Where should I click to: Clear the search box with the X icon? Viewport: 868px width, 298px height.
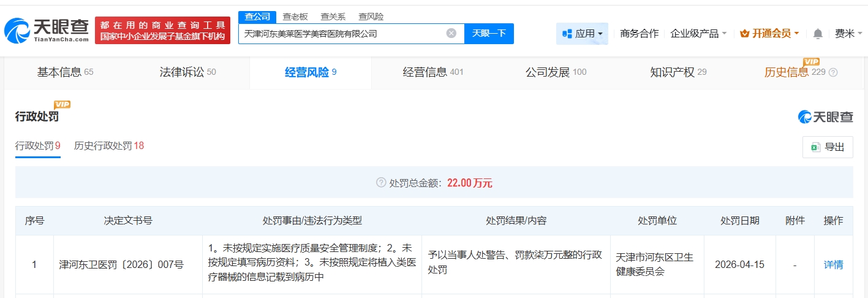pos(451,33)
